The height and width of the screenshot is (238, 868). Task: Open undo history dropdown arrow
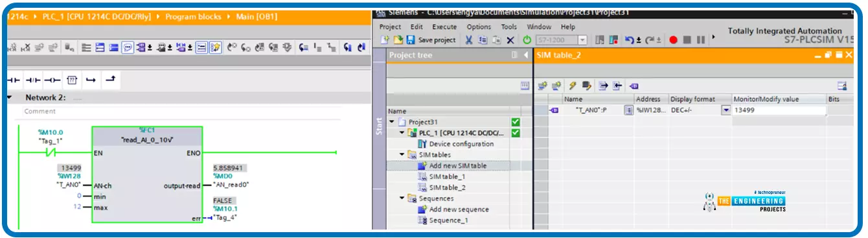click(x=639, y=41)
